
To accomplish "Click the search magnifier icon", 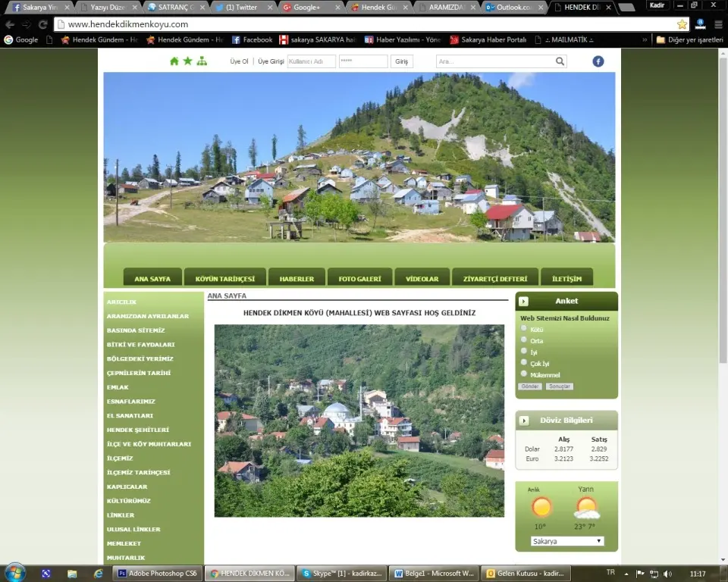I will [x=560, y=61].
